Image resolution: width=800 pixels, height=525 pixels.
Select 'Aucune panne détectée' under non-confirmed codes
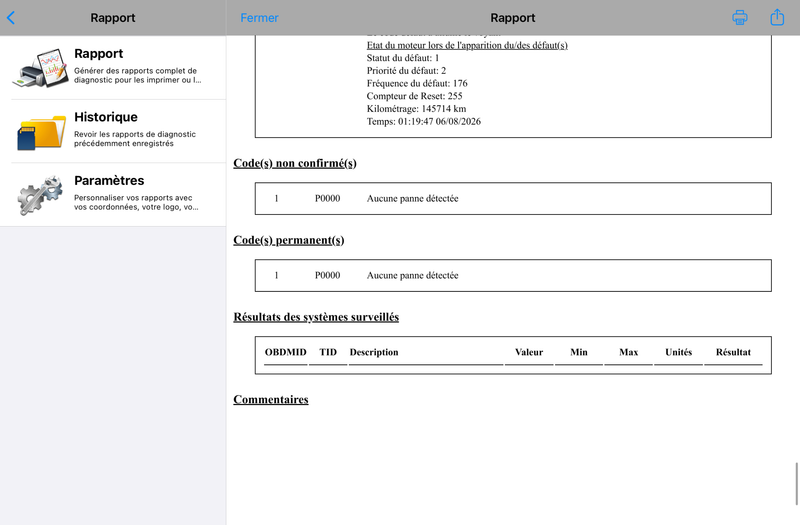[x=412, y=198]
